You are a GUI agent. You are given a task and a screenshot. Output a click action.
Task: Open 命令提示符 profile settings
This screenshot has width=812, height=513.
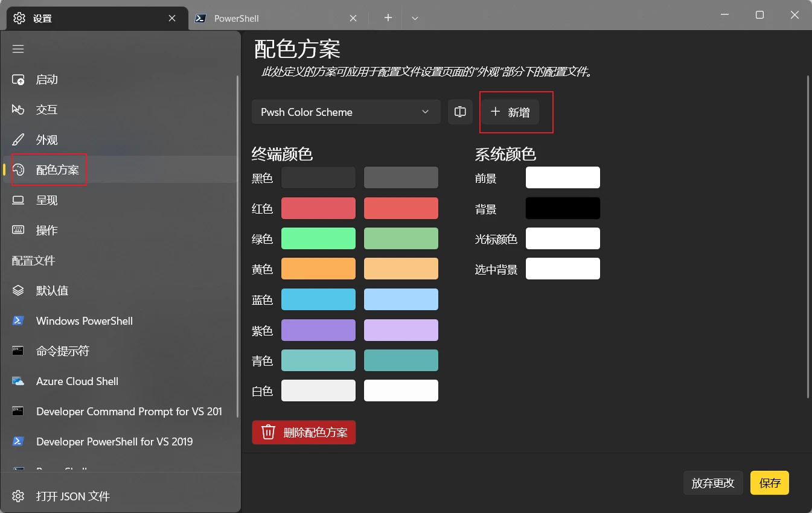(120, 351)
